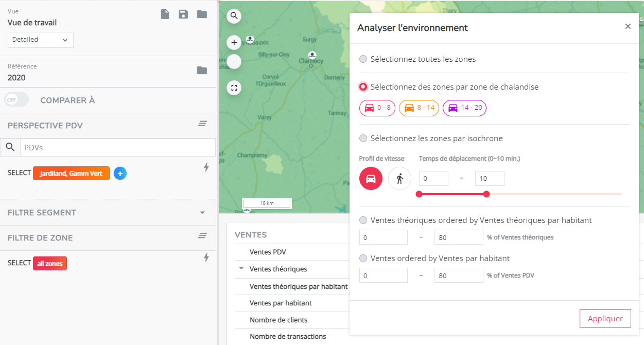Collapse the Ventes théoriques row
Screen dimensions: 644x345
241,269
